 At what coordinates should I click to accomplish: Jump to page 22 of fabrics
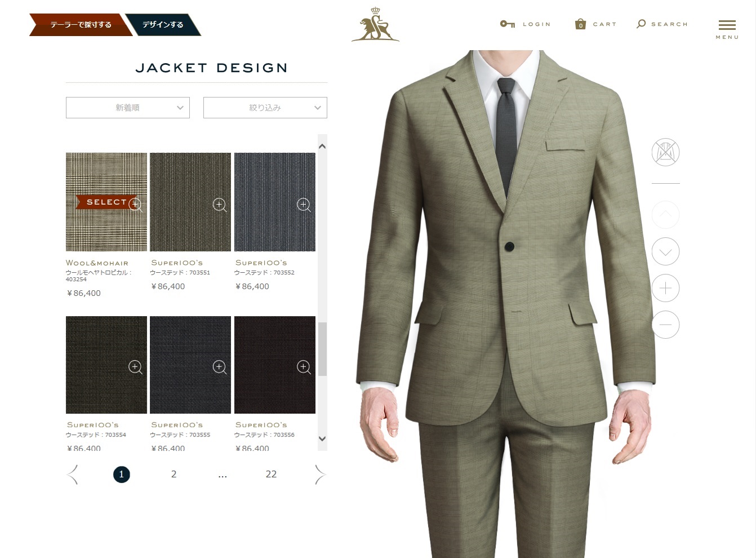pyautogui.click(x=271, y=474)
